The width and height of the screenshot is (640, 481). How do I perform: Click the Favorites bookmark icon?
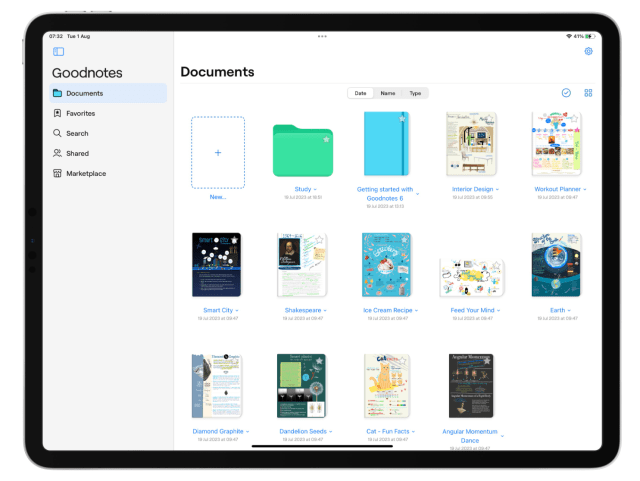point(58,113)
